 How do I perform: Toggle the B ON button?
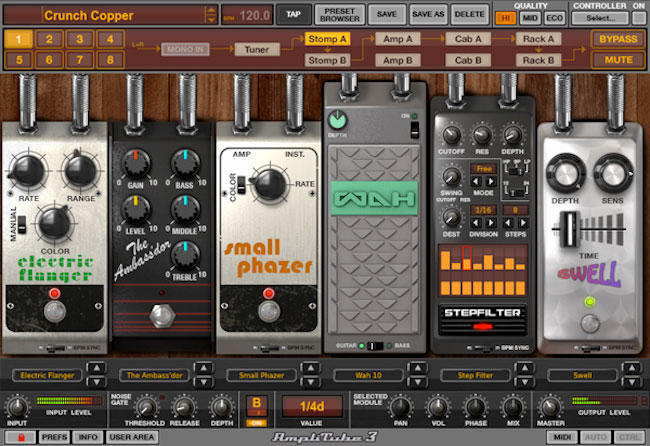pos(257,423)
